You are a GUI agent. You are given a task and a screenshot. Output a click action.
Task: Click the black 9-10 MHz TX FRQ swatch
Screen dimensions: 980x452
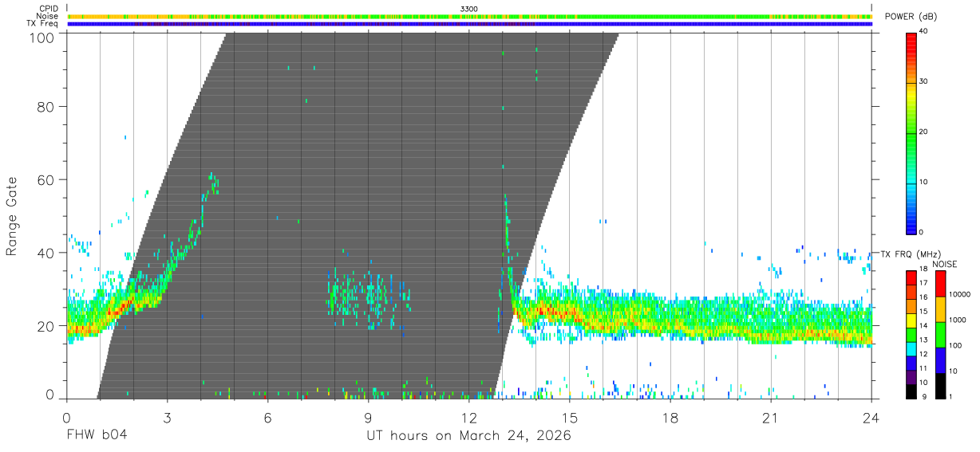coord(912,390)
